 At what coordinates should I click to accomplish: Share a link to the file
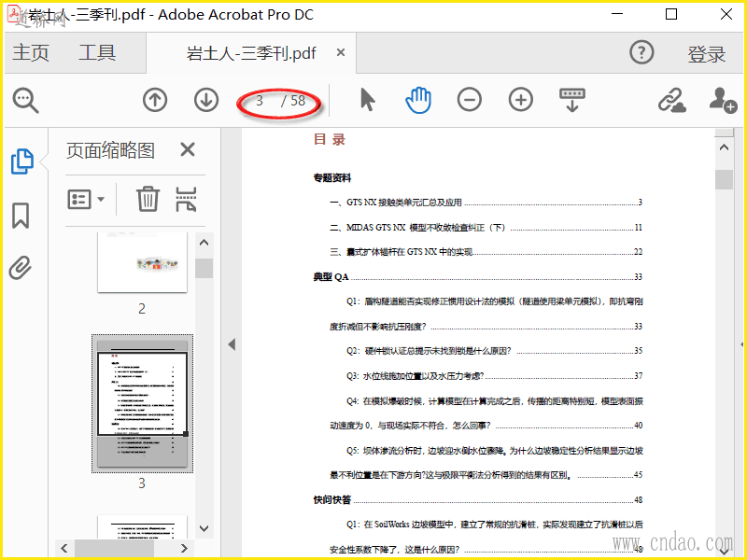coord(671,100)
